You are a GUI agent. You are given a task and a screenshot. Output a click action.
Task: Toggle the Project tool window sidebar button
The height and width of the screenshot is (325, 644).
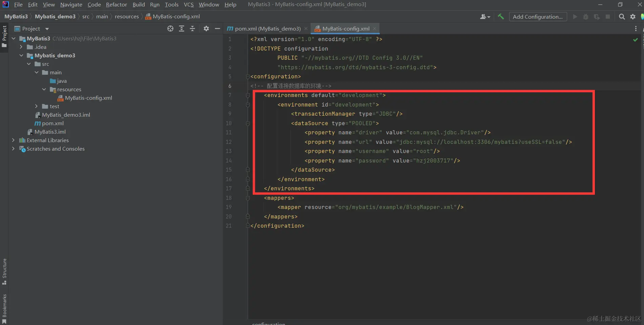4,36
